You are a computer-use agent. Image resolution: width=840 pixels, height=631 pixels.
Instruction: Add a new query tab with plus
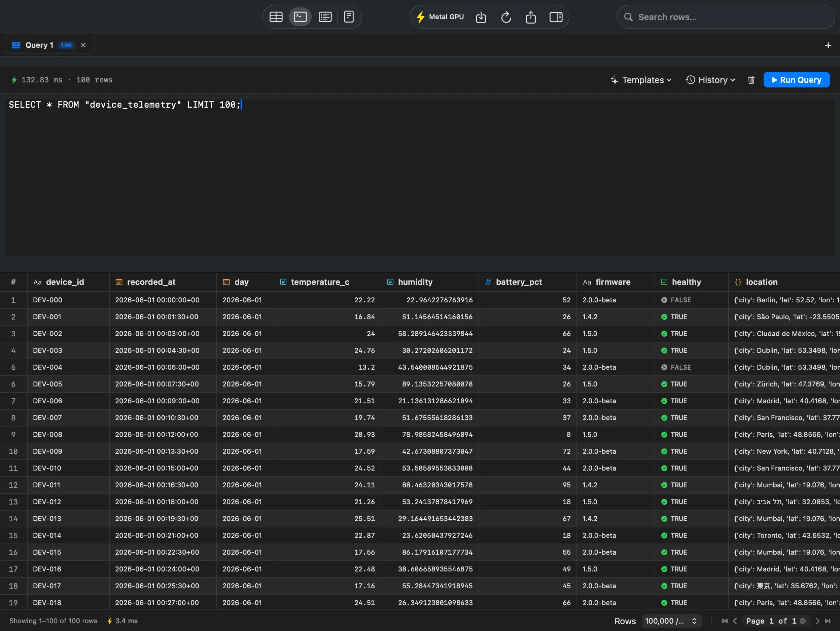pos(828,45)
